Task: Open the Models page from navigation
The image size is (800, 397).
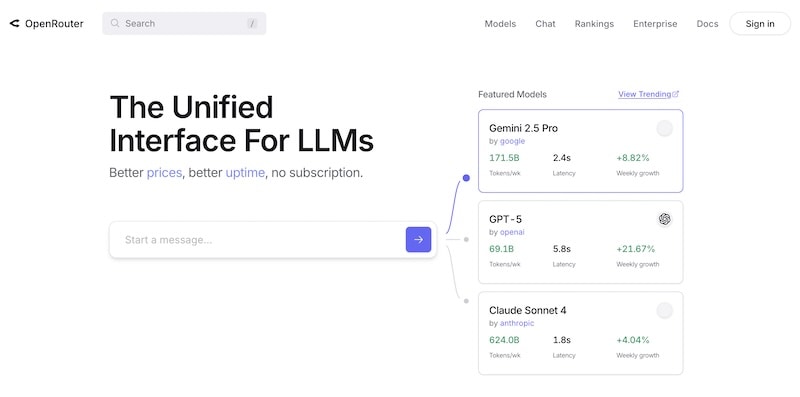Action: 500,23
